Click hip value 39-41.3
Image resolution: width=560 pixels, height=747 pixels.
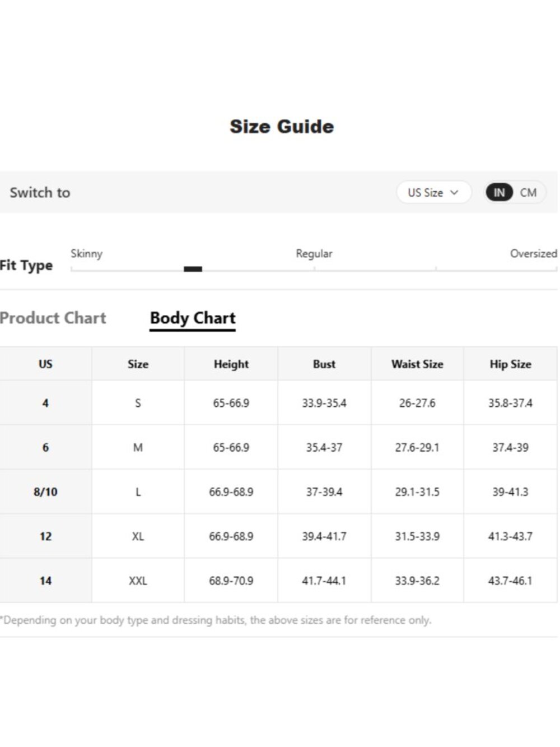pos(510,491)
